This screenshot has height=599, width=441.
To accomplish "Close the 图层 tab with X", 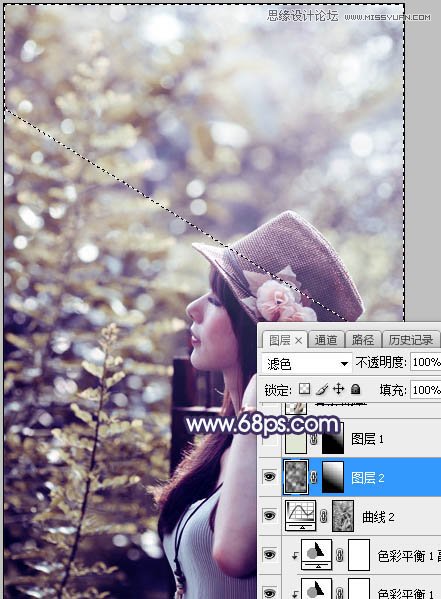I will pyautogui.click(x=298, y=340).
